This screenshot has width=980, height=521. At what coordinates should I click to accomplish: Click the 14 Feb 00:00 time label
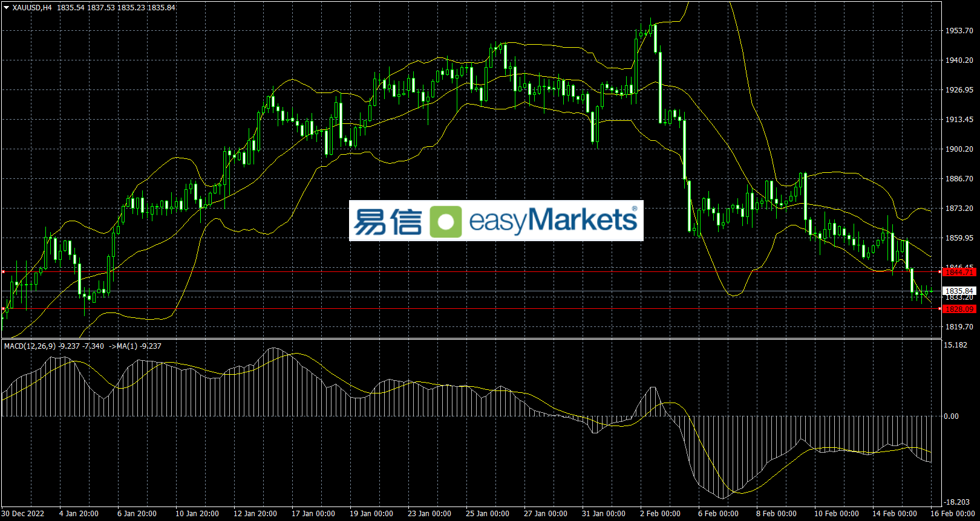pos(895,514)
